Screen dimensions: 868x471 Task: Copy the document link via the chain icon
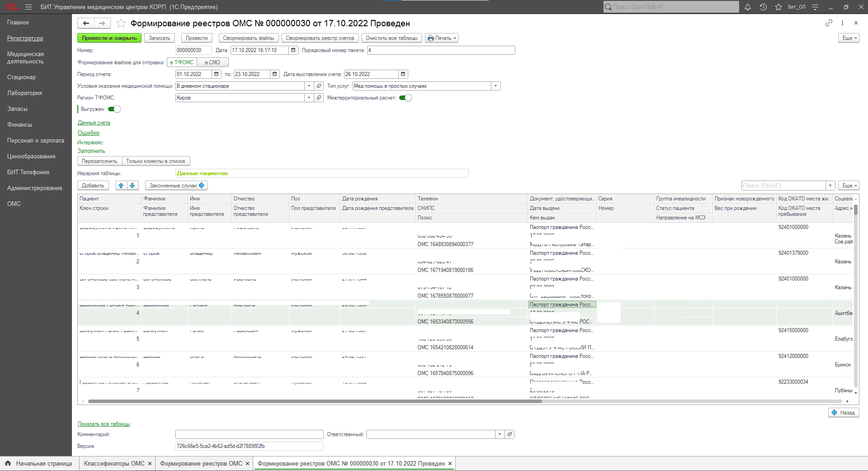(829, 23)
